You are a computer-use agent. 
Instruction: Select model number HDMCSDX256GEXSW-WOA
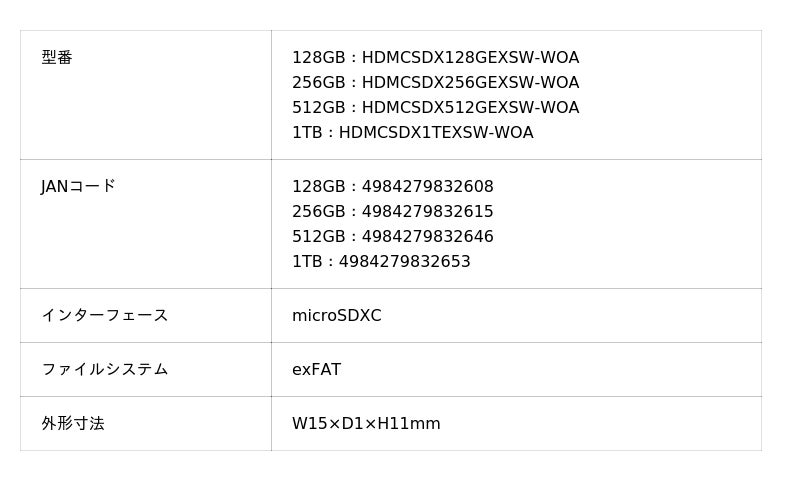(x=470, y=83)
